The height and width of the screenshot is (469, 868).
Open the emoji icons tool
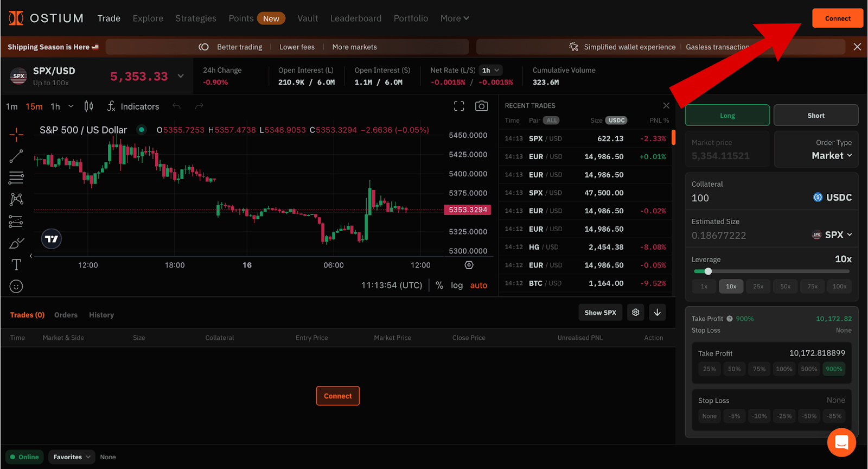point(16,287)
